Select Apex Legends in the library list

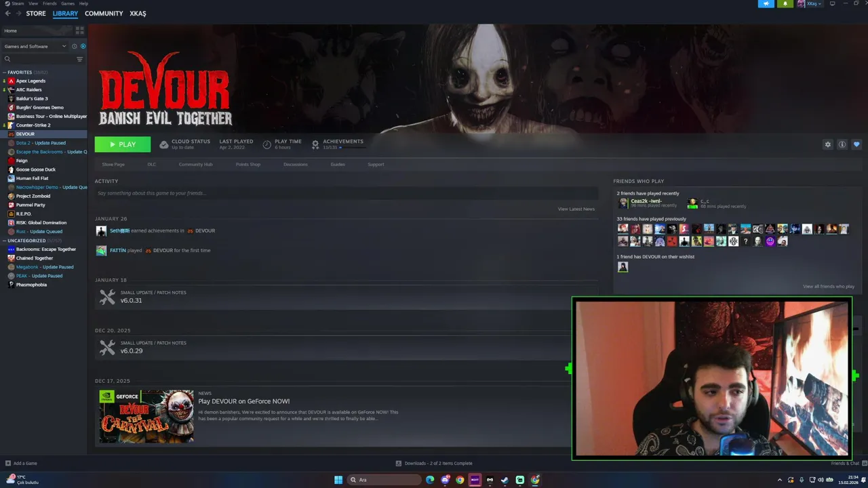pyautogui.click(x=31, y=81)
